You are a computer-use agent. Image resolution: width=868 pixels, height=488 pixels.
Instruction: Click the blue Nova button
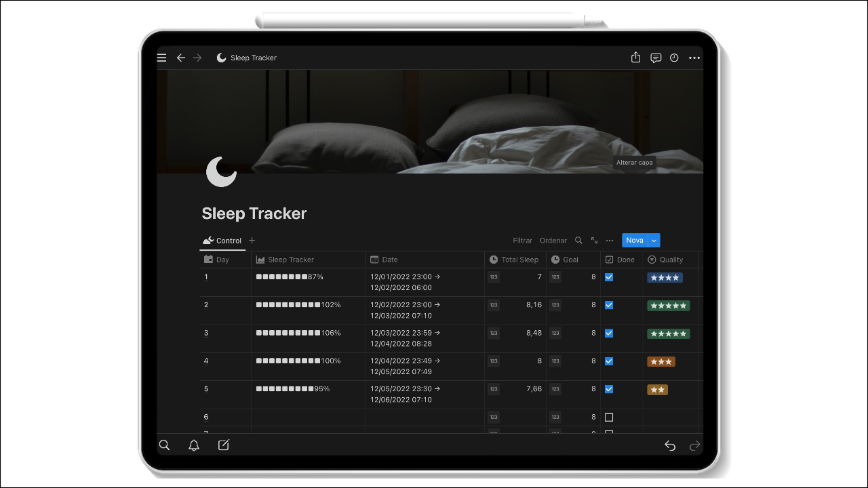coord(634,240)
